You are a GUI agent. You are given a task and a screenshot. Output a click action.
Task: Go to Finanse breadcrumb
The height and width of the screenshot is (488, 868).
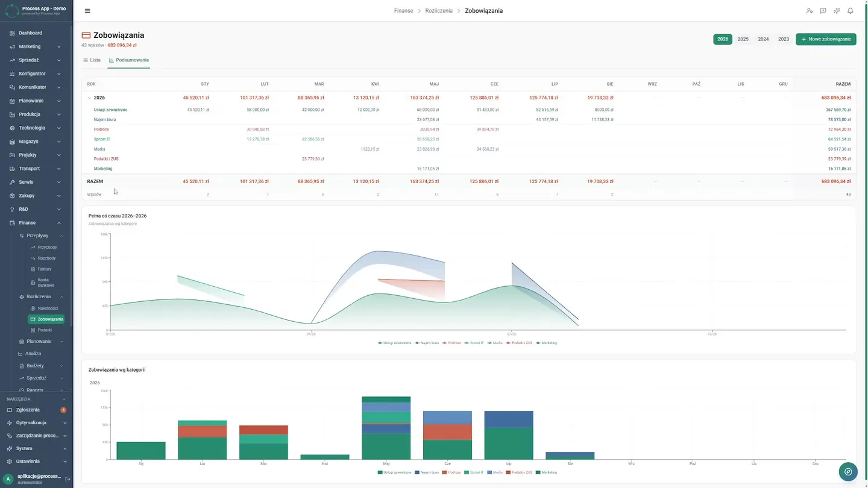[x=403, y=11]
